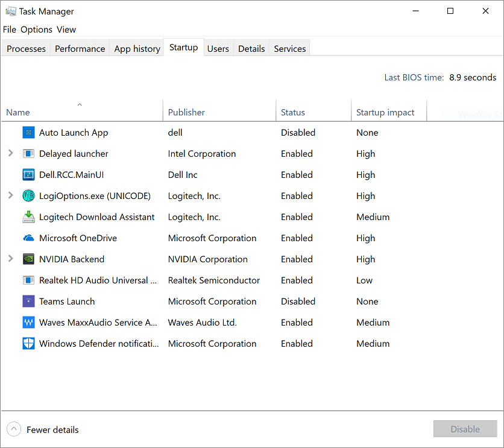The height and width of the screenshot is (448, 504).
Task: Expand the Delayed launcher entry
Action: pyautogui.click(x=10, y=154)
